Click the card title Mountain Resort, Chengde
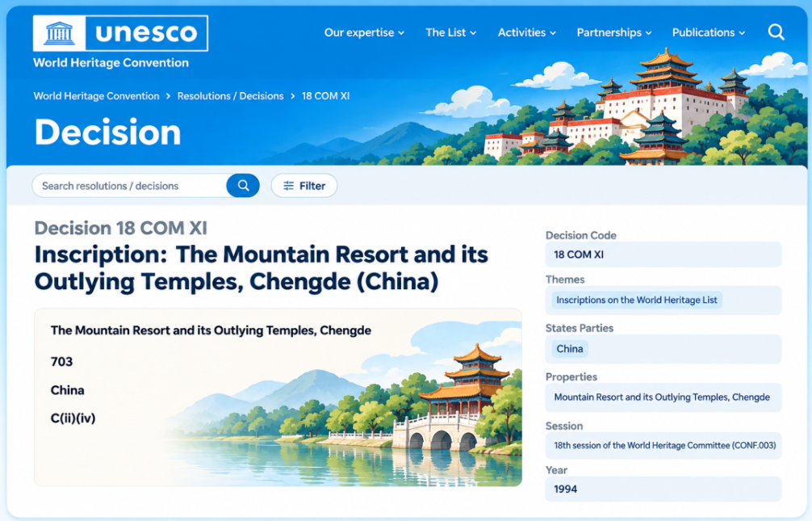 (211, 330)
